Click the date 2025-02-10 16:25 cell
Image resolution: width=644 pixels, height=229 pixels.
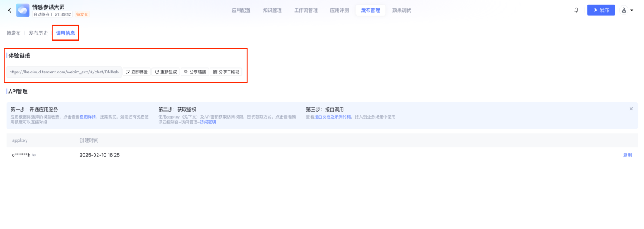coord(100,155)
